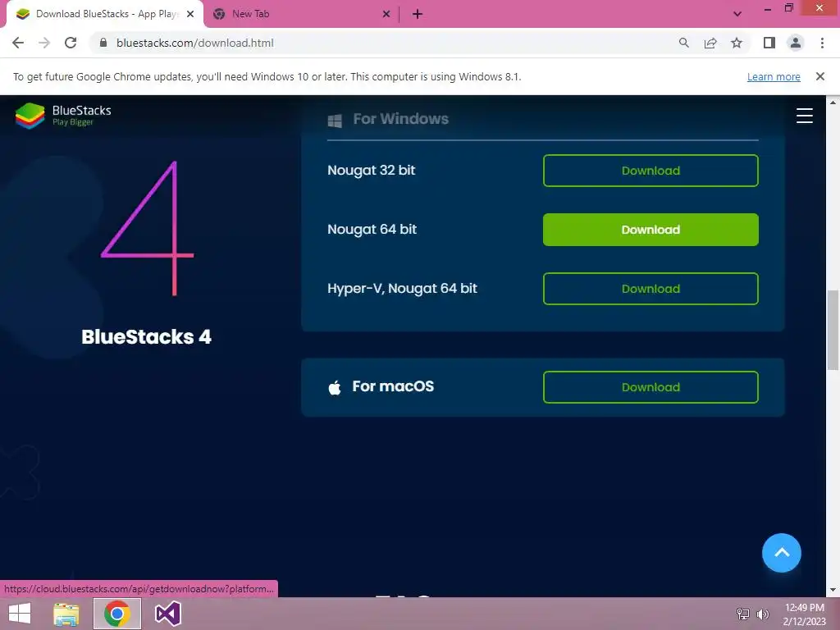Open Visual Studio from the taskbar
840x630 pixels.
167,614
